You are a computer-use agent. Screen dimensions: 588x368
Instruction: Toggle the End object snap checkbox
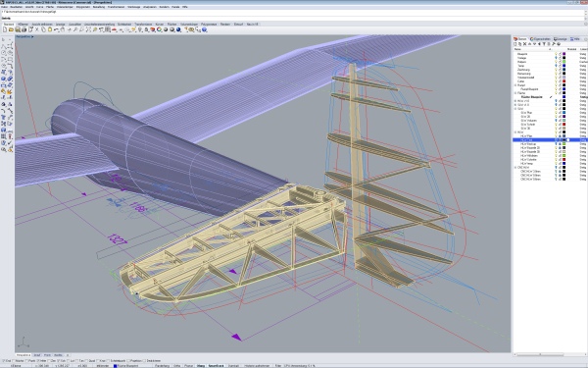coord(3,360)
